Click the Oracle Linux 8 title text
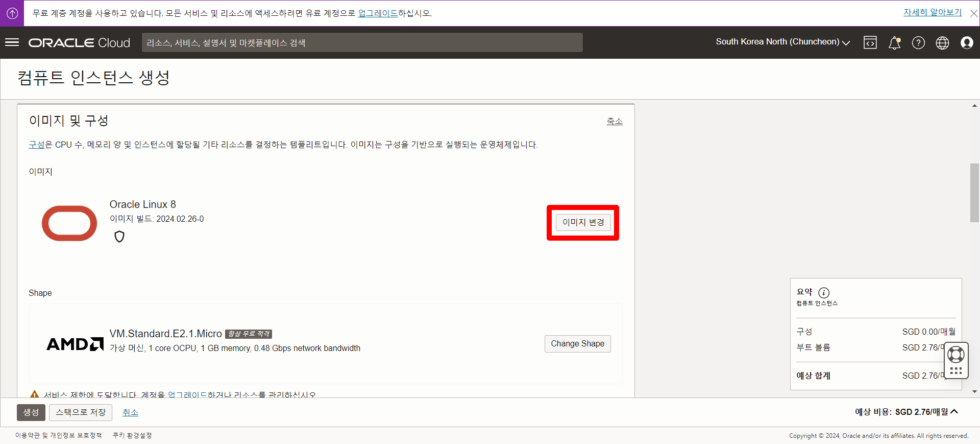 tap(143, 204)
